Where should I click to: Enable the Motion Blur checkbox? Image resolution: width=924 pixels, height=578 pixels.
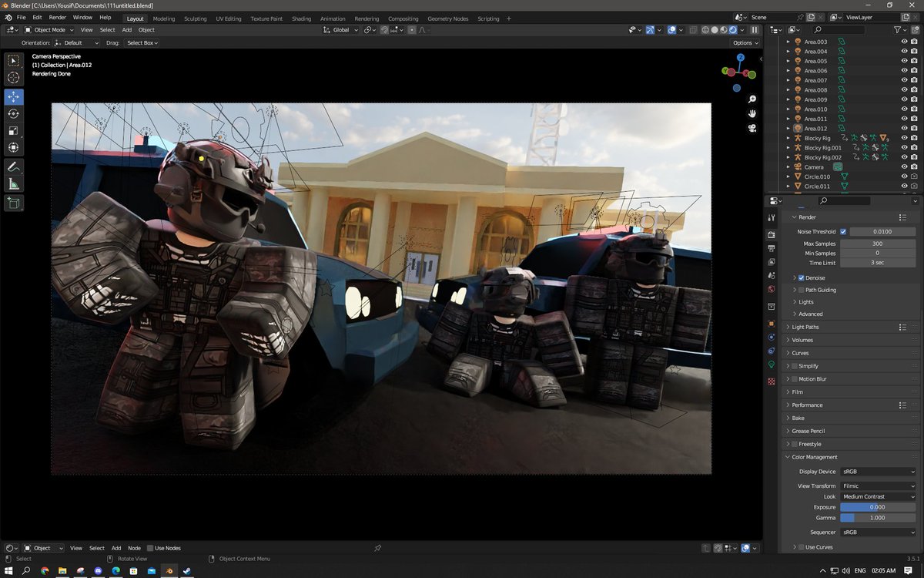pos(795,379)
